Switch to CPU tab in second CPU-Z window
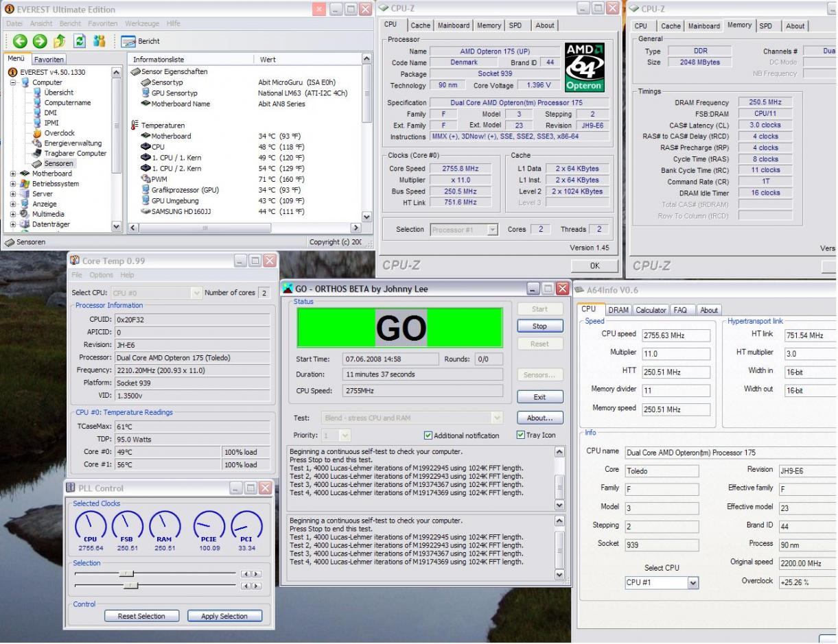This screenshot has height=644, width=838. [x=640, y=26]
